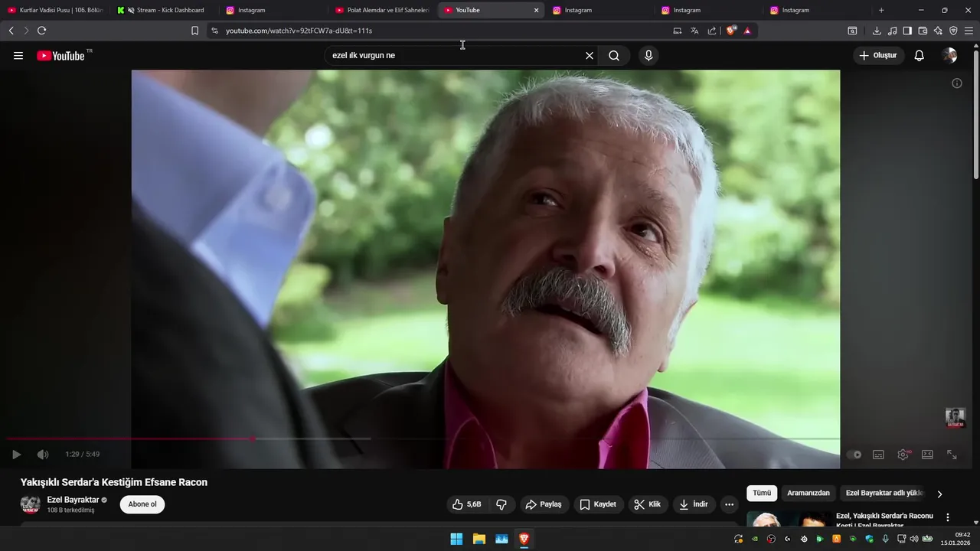980x551 pixels.
Task: Subscribe with the Abone ol button
Action: (142, 504)
